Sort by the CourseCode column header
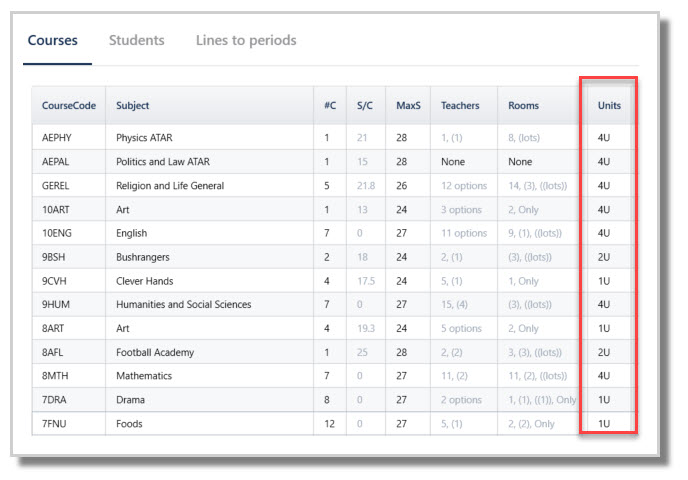The image size is (688, 480). point(69,106)
